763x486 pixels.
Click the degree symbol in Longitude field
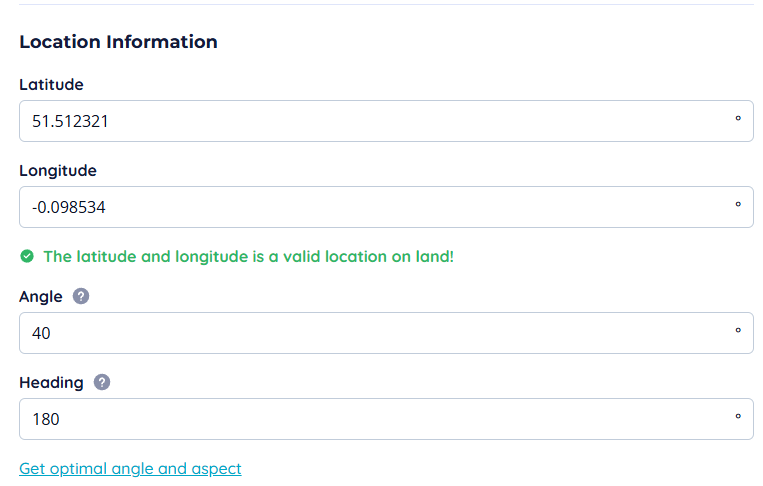738,205
